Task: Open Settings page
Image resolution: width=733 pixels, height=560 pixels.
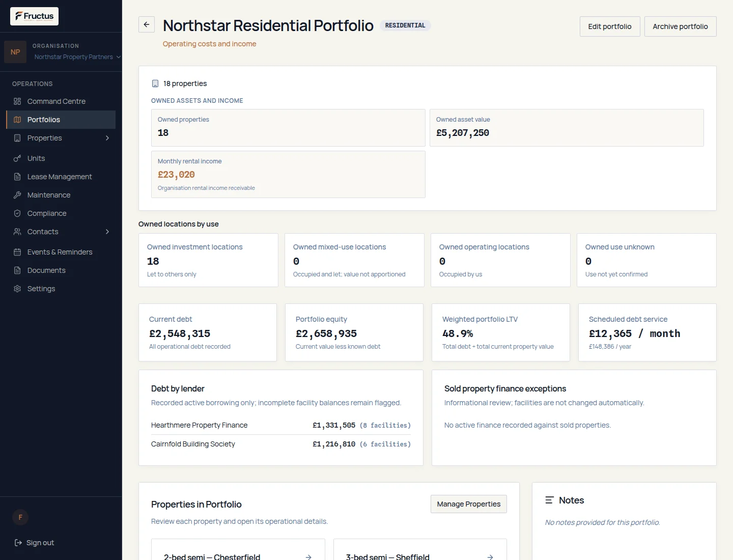Action: (61, 289)
